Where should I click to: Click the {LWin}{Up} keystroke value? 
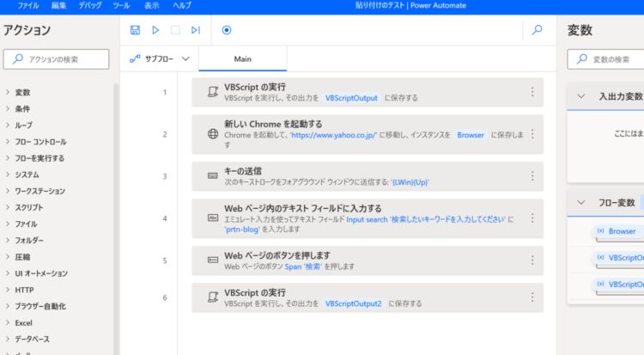tap(410, 182)
